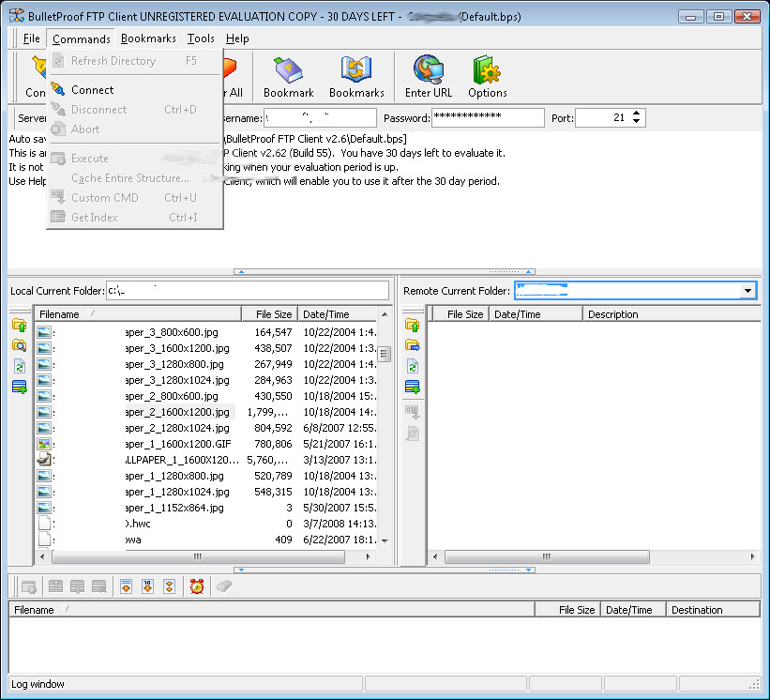
Task: Click the Bookmark toolbar icon
Action: pos(288,69)
